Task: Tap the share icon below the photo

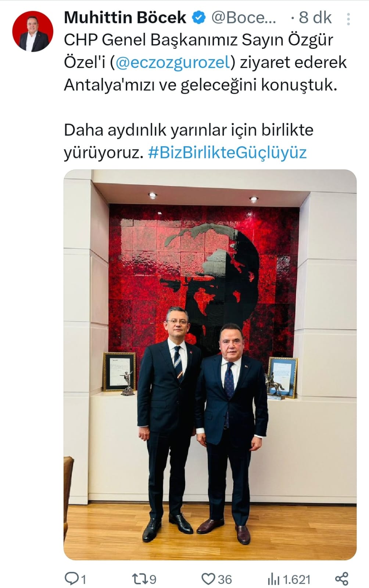Action: (342, 579)
